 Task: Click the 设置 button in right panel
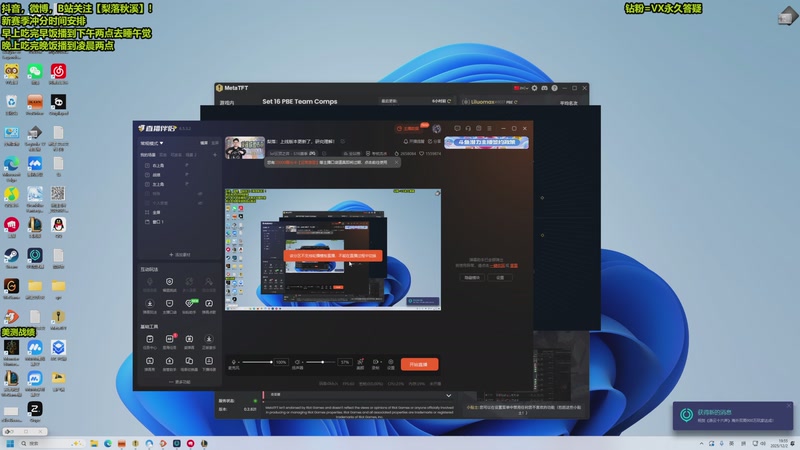point(500,278)
